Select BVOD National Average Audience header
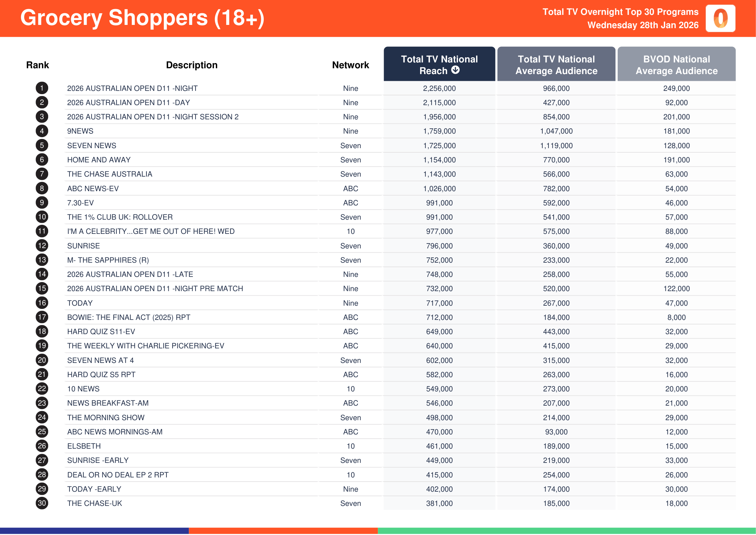756x535 pixels. [676, 64]
